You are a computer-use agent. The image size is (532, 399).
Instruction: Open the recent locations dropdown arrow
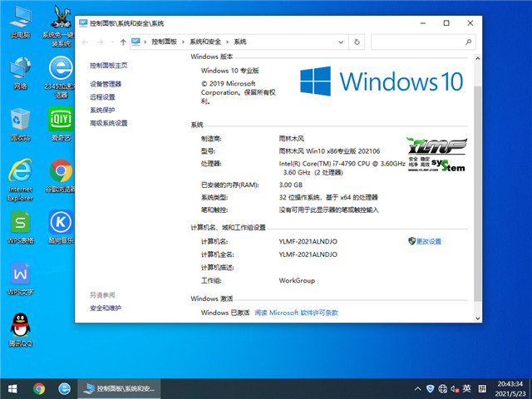pos(112,42)
